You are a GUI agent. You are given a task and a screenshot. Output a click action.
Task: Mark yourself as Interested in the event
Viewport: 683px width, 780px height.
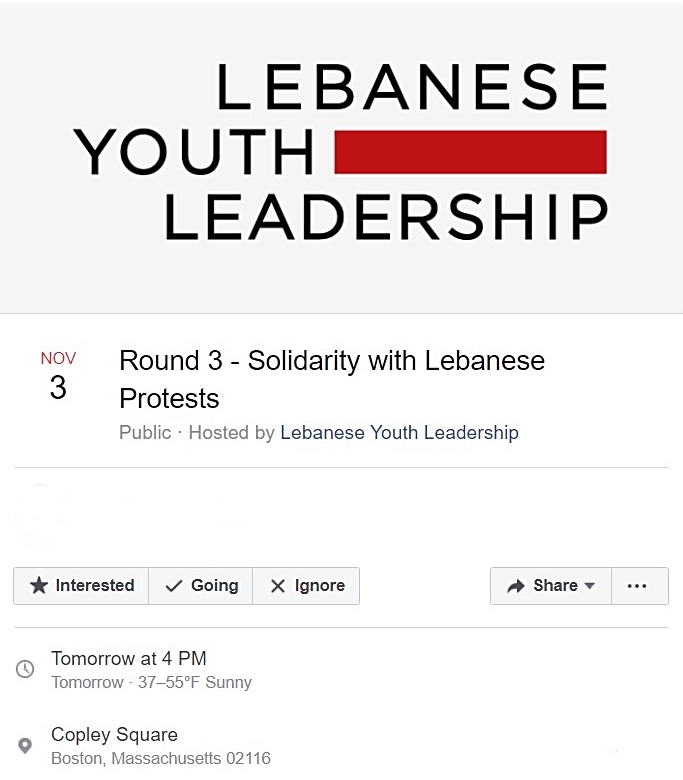[x=82, y=586]
